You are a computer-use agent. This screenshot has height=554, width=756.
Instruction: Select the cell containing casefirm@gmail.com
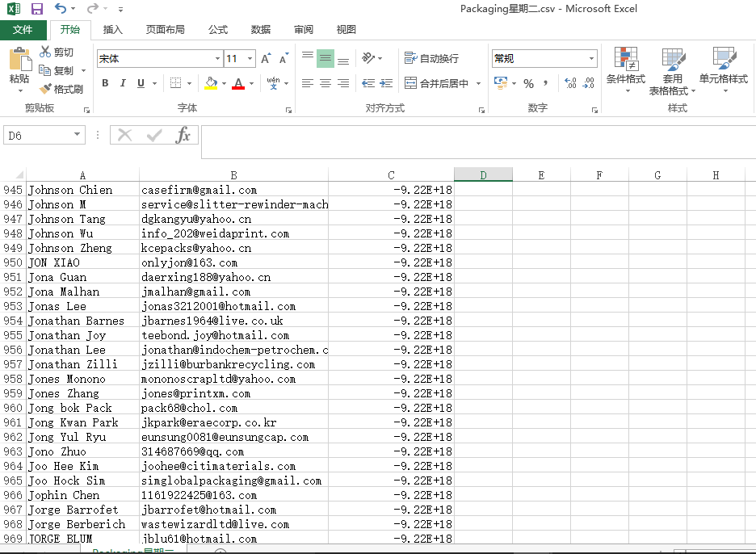[x=233, y=190]
